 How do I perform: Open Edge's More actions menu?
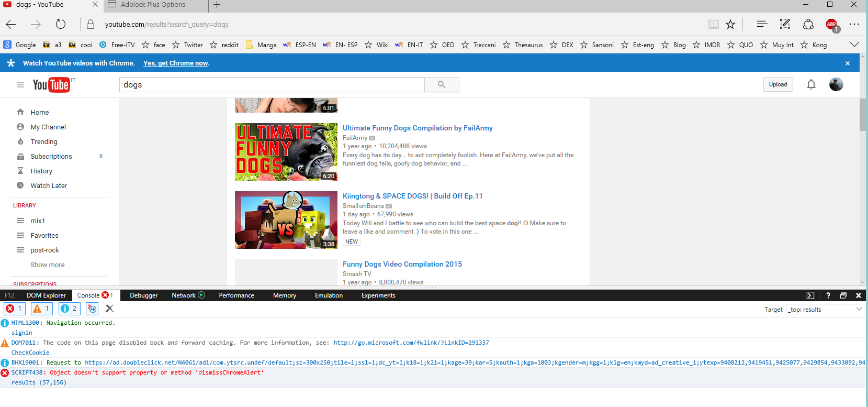854,24
